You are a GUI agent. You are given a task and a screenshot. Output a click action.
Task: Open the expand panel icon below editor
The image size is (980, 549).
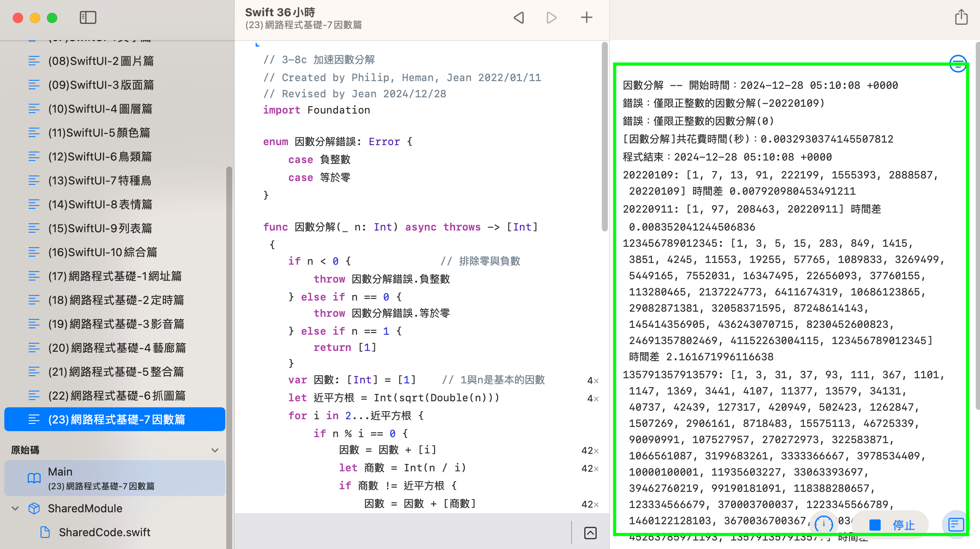[x=590, y=533]
